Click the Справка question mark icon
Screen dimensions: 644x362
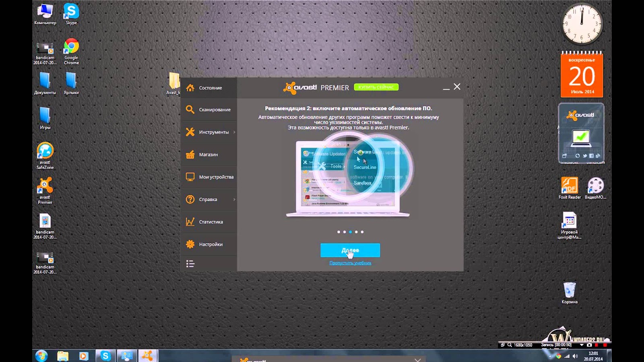190,200
